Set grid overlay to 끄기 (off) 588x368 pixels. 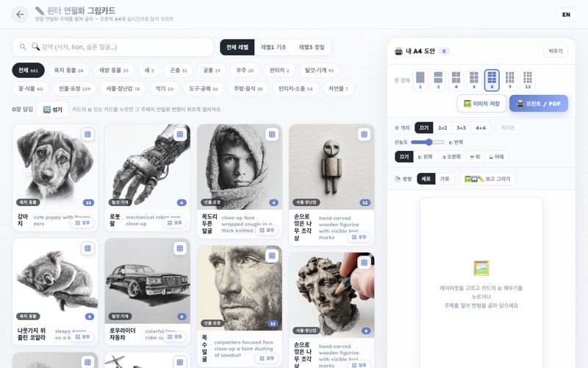(424, 127)
